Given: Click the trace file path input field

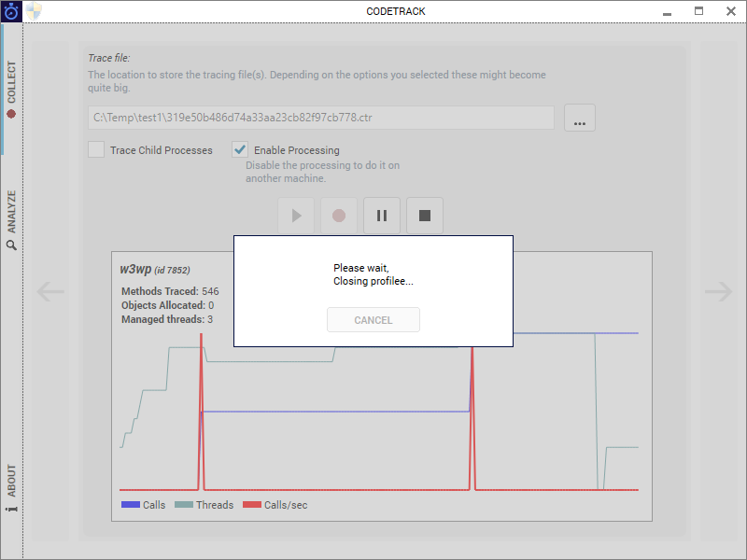Looking at the screenshot, I should (x=321, y=118).
